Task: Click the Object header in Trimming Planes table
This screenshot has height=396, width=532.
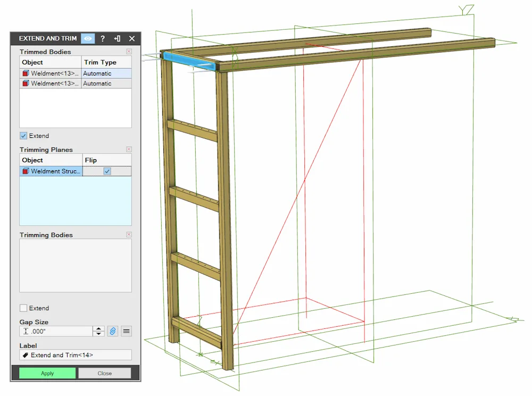Action: (x=51, y=160)
